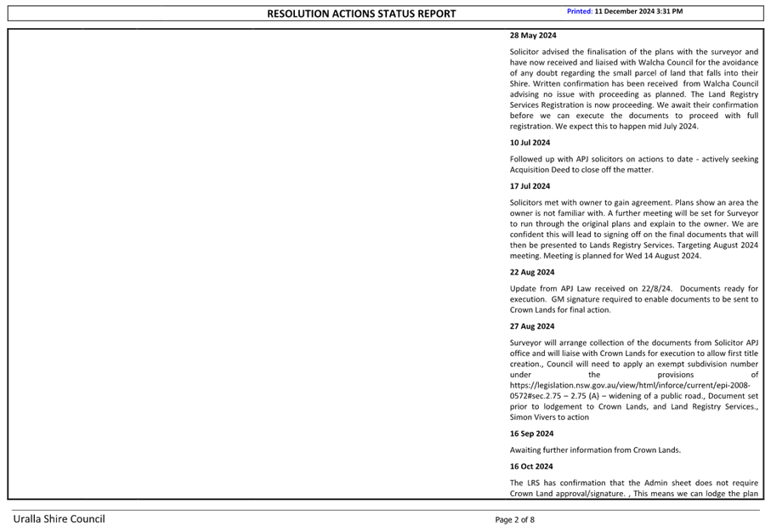The height and width of the screenshot is (532, 771).
Task: Select the "17 Jul 2024" date heading
Action: pos(530,186)
